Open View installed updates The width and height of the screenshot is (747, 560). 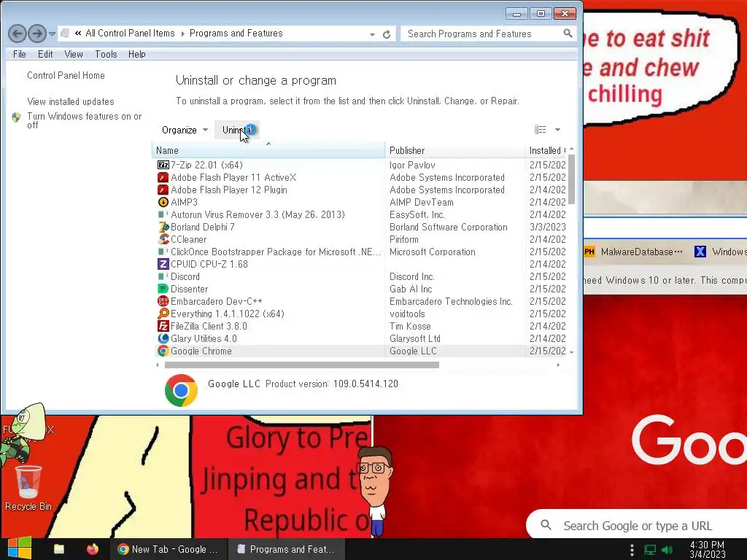coord(71,101)
